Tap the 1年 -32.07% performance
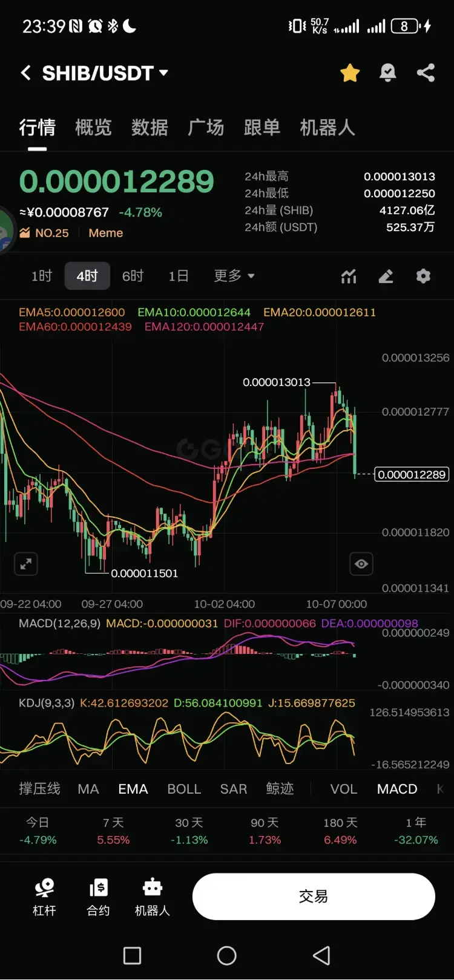The width and height of the screenshot is (454, 980). tap(416, 831)
